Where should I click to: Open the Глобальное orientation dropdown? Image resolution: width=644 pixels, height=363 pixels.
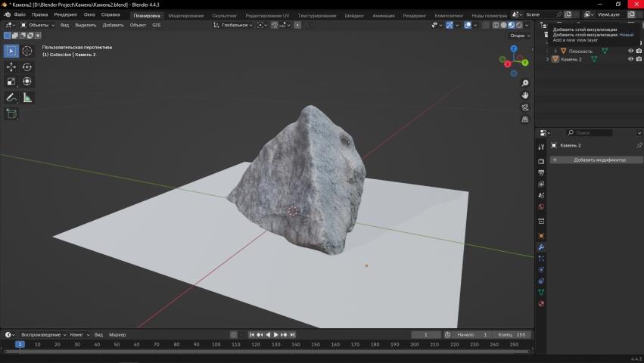tap(232, 25)
